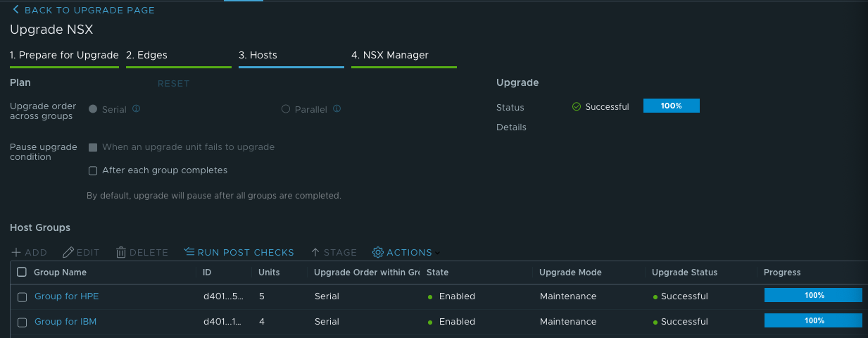
Task: Select the Parallel upgrade order radio
Action: tap(285, 109)
